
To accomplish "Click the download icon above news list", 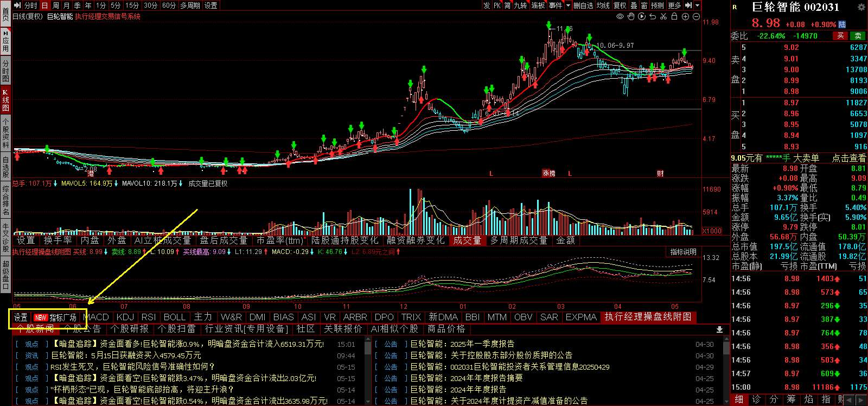I will point(719,329).
